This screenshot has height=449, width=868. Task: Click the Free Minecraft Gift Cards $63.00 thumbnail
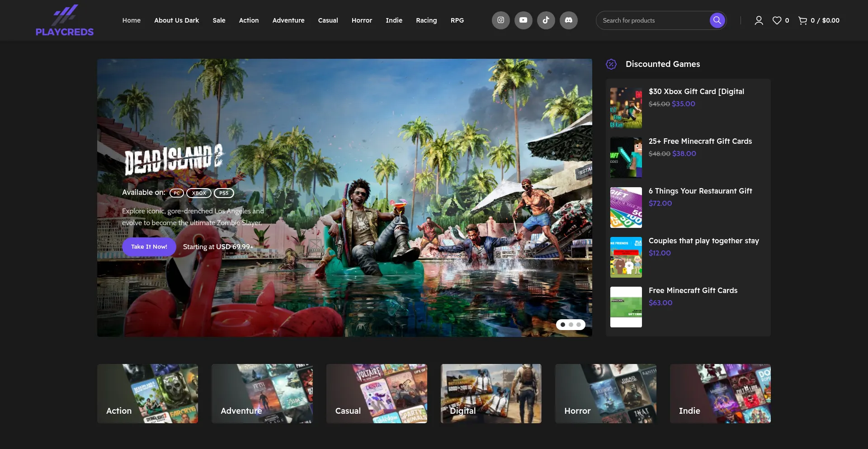pos(626,307)
